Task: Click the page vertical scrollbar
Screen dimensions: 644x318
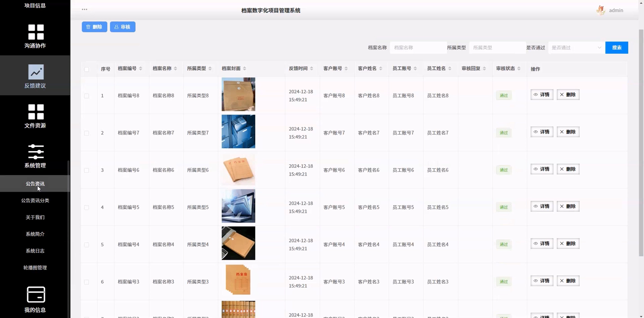Action: [x=641, y=143]
